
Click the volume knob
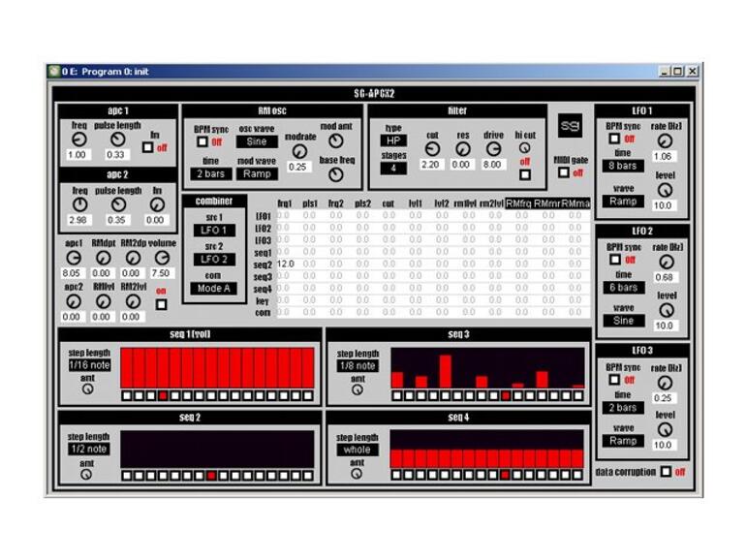162,258
